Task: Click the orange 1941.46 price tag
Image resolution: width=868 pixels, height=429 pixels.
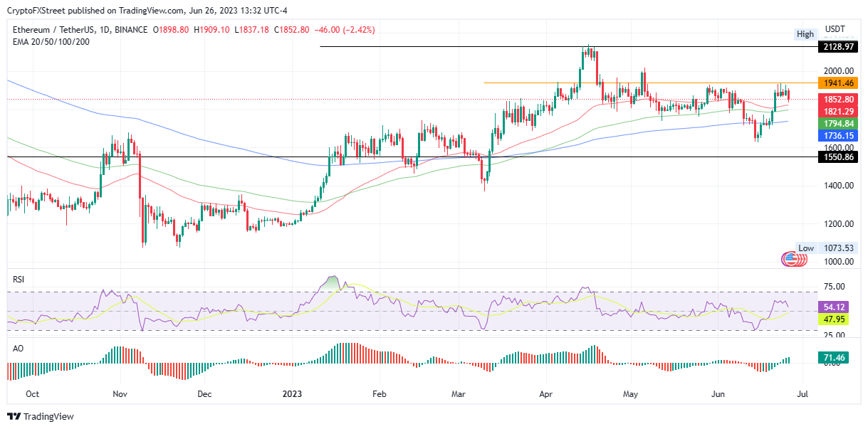Action: tap(838, 83)
